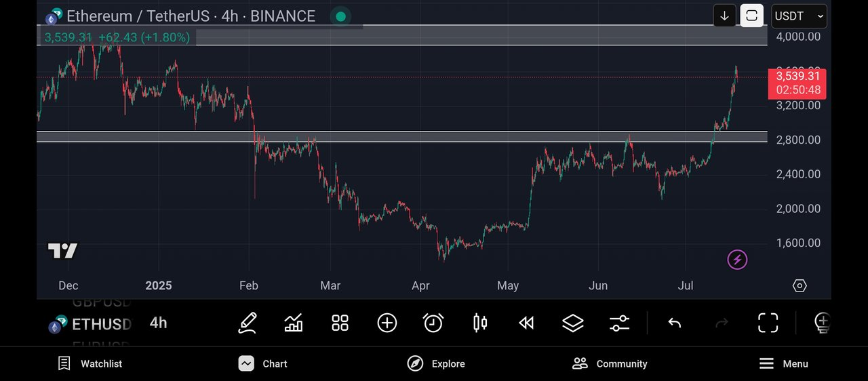Open the drawing tools pencil icon
This screenshot has height=381, width=868.
tap(247, 323)
